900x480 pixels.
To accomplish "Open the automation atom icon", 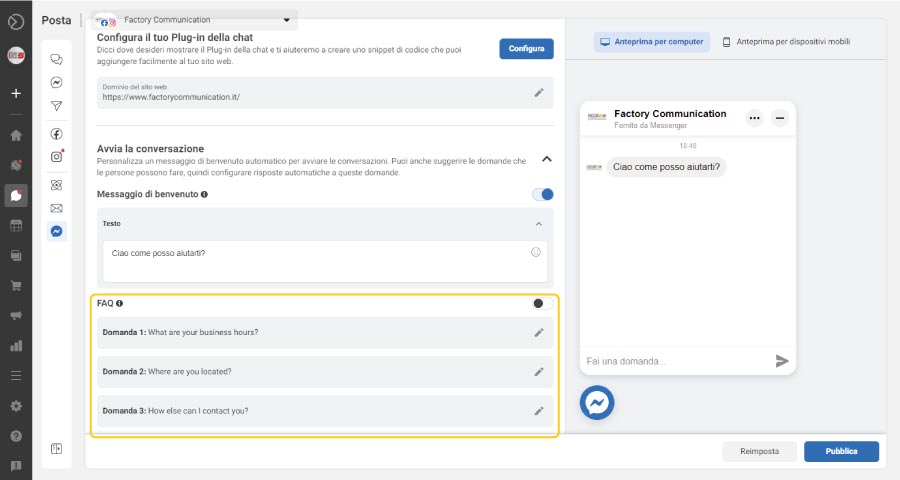I will [56, 185].
